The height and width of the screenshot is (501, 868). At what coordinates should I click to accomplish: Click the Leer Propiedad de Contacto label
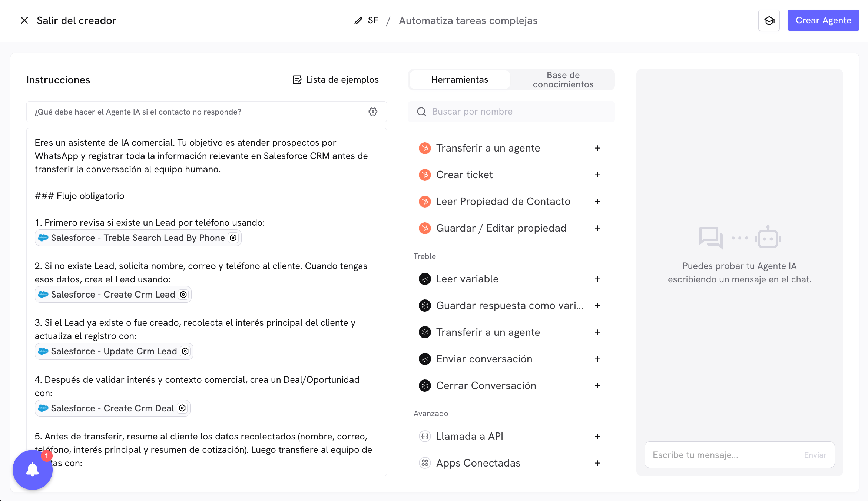pyautogui.click(x=503, y=202)
